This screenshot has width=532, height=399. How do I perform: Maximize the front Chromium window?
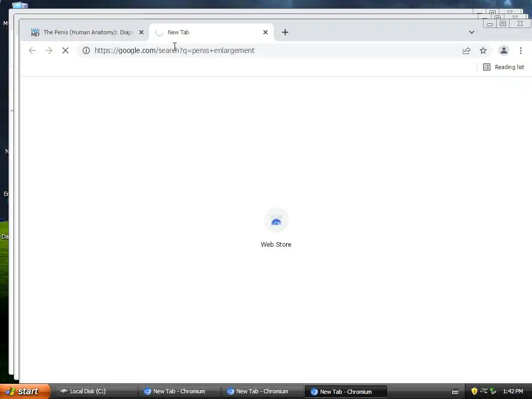[x=503, y=23]
